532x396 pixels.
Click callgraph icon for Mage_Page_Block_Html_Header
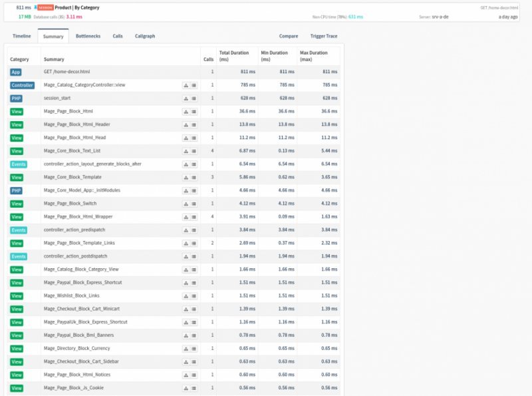tap(186, 124)
